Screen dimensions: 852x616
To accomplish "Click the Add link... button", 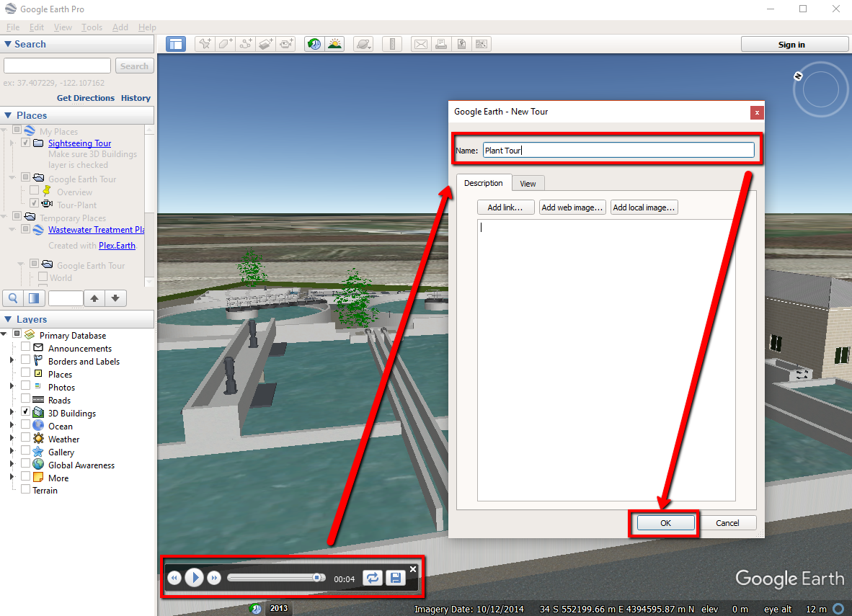I will [505, 207].
